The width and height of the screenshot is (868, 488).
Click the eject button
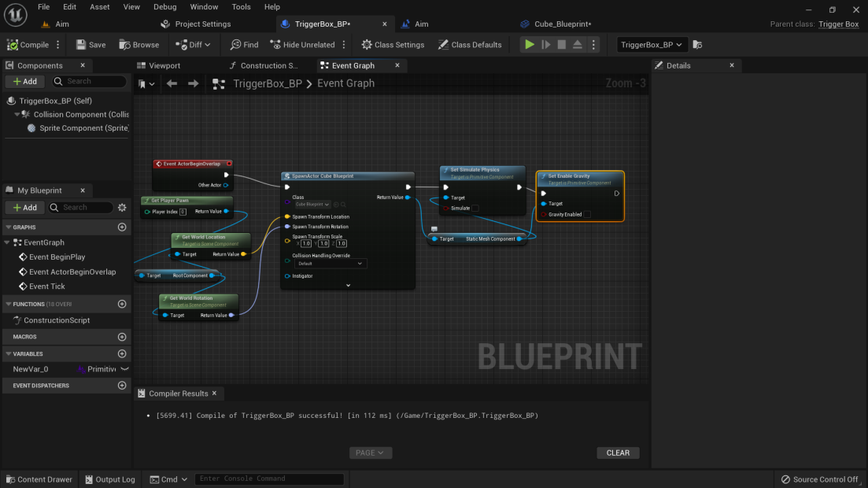pos(578,45)
